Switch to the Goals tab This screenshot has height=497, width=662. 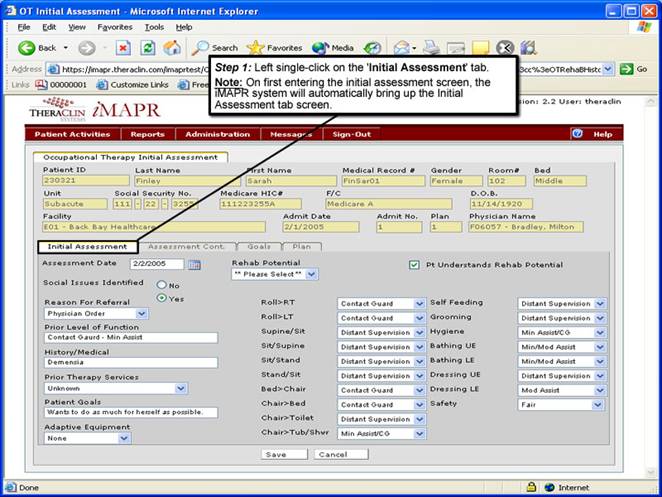(259, 246)
